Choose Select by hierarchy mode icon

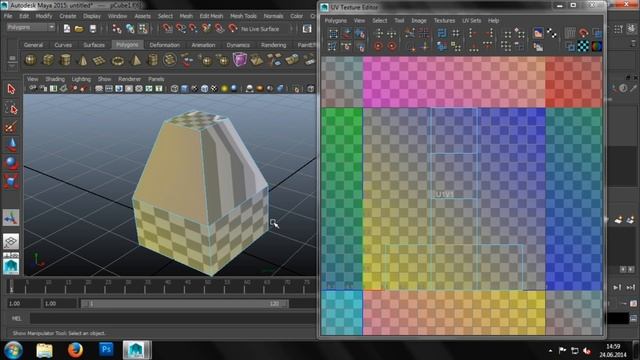pyautogui.click(x=117, y=28)
